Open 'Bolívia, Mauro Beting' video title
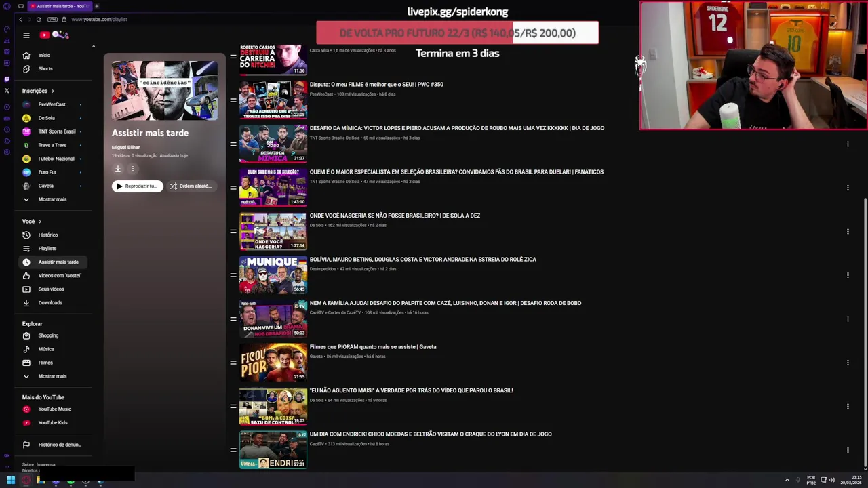 (422, 260)
